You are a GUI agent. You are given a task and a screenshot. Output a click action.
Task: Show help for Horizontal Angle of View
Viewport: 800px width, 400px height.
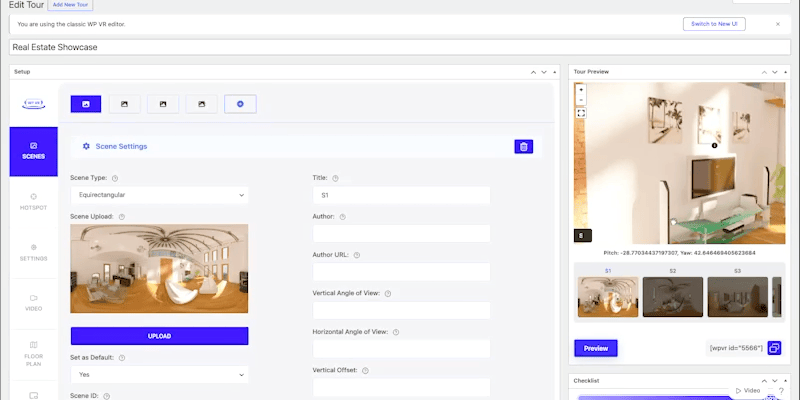[396, 332]
